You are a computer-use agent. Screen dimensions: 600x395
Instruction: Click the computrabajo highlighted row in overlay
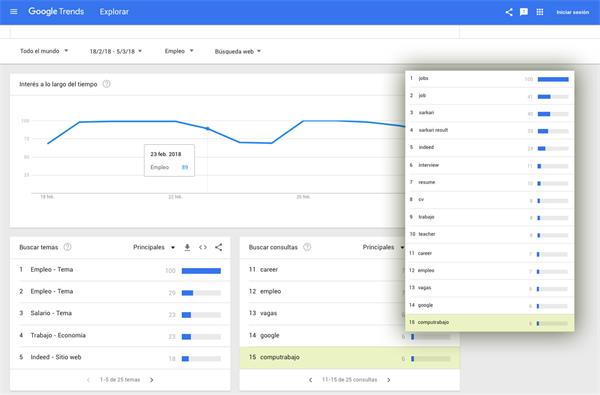pos(489,323)
